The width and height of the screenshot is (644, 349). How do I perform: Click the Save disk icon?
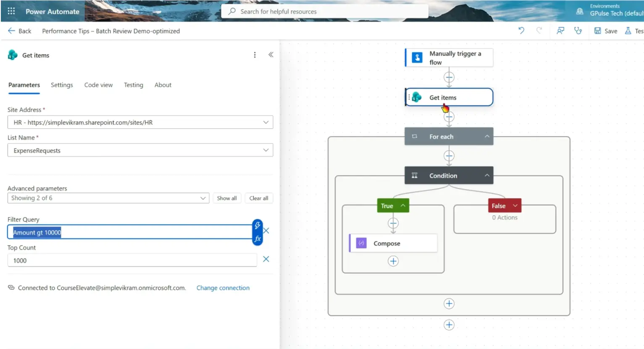click(597, 31)
